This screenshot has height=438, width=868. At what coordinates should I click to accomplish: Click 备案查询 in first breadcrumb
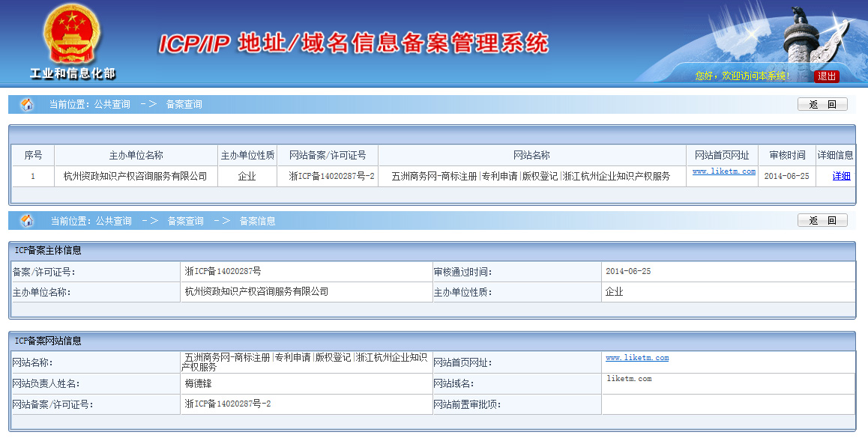pyautogui.click(x=184, y=105)
